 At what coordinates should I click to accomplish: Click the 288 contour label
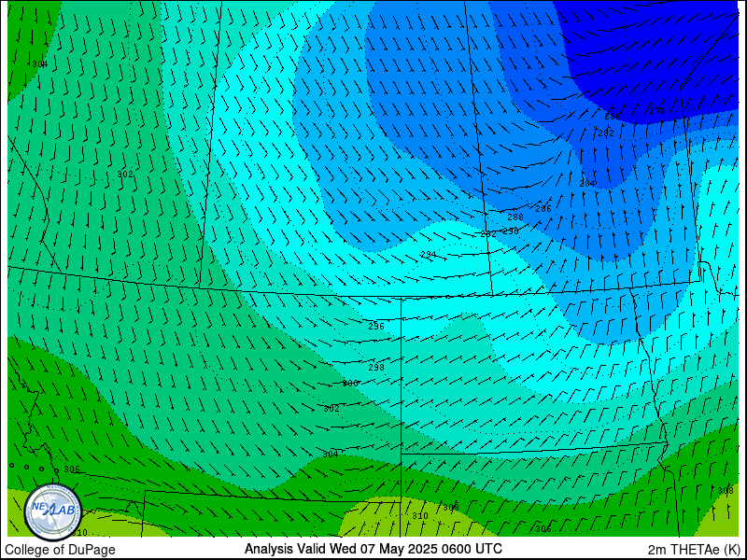515,217
